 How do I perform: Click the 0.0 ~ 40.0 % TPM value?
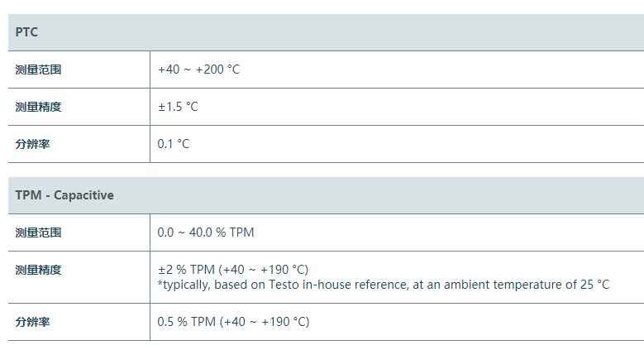206,233
